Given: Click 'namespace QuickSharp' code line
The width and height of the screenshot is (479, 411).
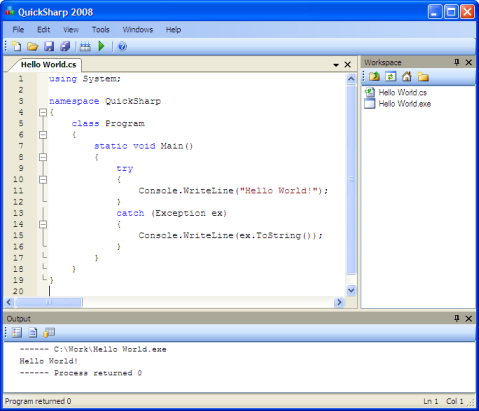Looking at the screenshot, I should (x=105, y=101).
